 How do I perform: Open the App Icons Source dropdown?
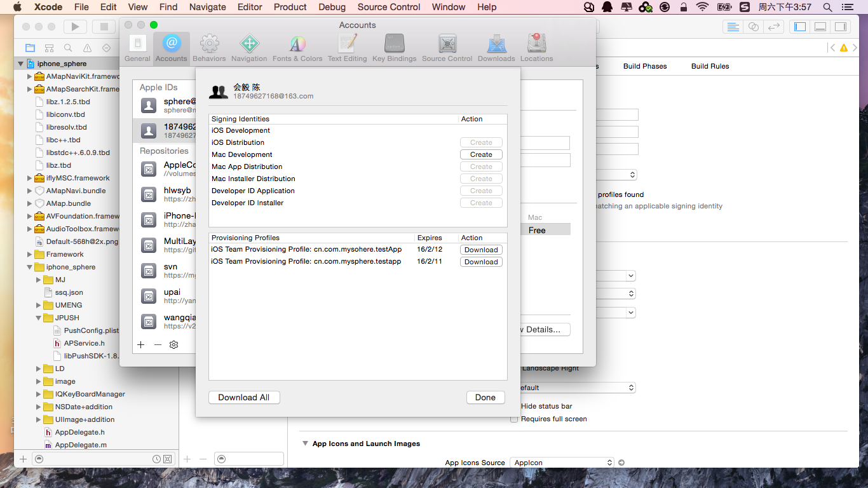[563, 463]
